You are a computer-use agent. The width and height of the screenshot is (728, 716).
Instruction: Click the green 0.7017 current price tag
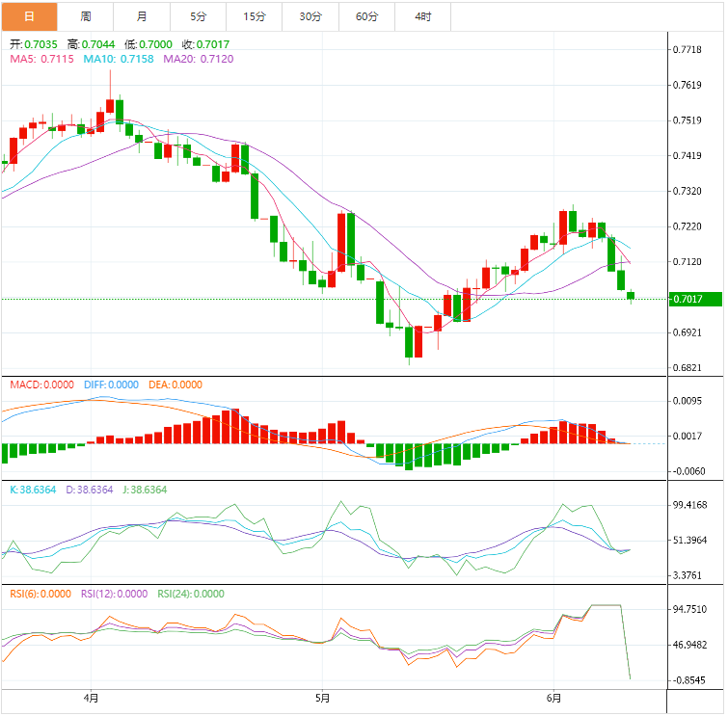pos(695,299)
